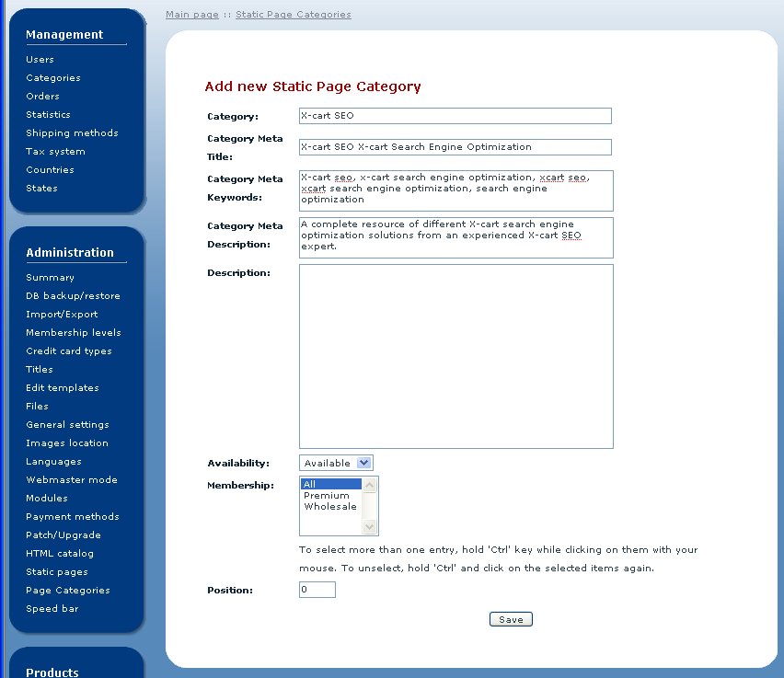Open Patch/Upgrade page
This screenshot has height=678, width=784.
(63, 535)
